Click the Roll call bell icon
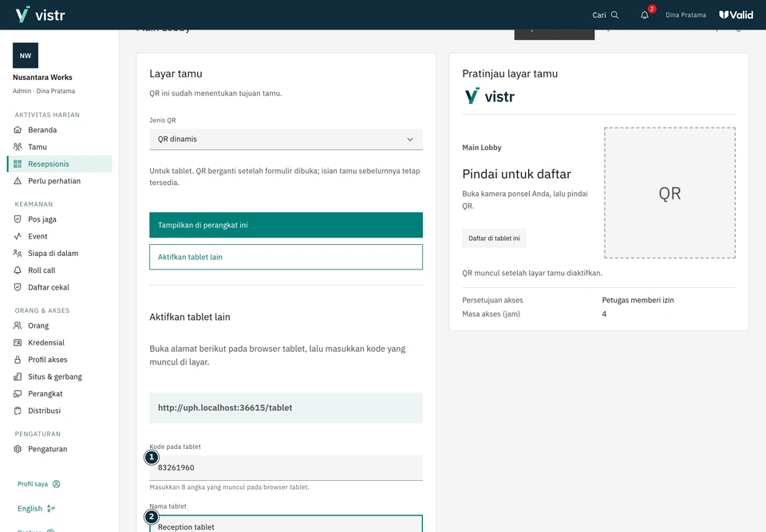 18,270
